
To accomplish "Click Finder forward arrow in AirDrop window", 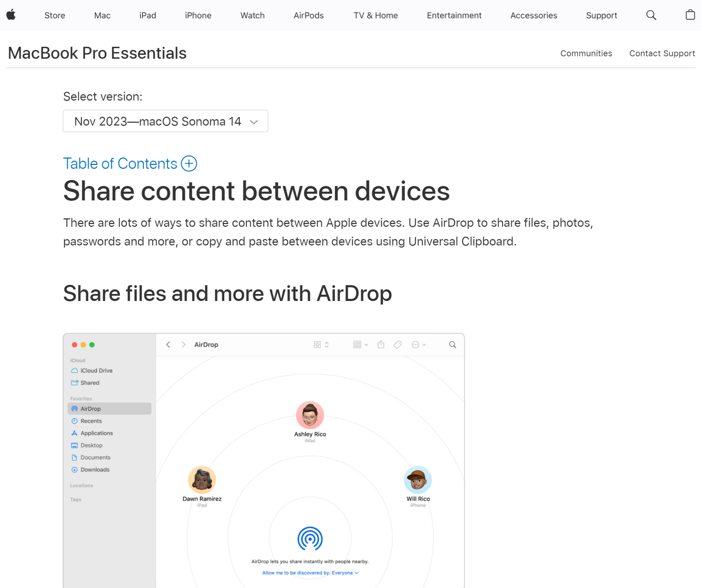I will (x=183, y=345).
